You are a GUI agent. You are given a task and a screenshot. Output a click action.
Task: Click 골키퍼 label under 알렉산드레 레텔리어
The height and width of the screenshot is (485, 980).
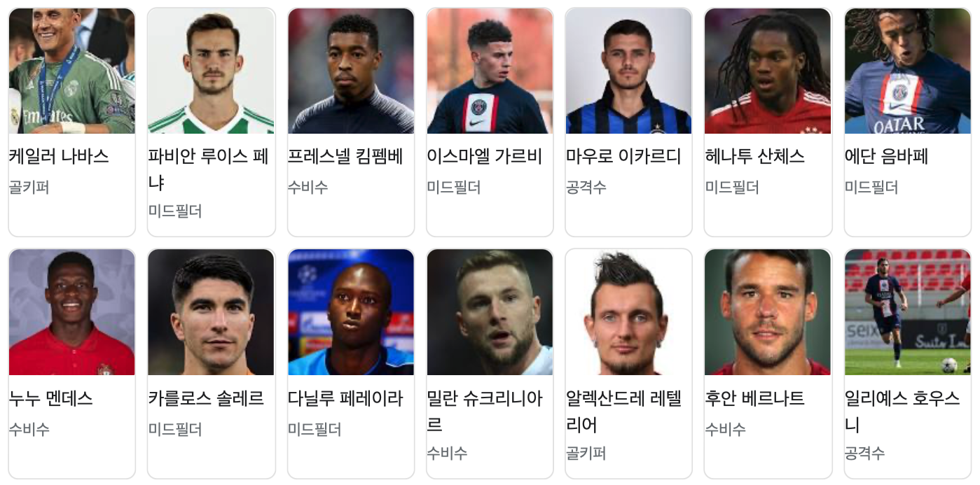coord(586,454)
